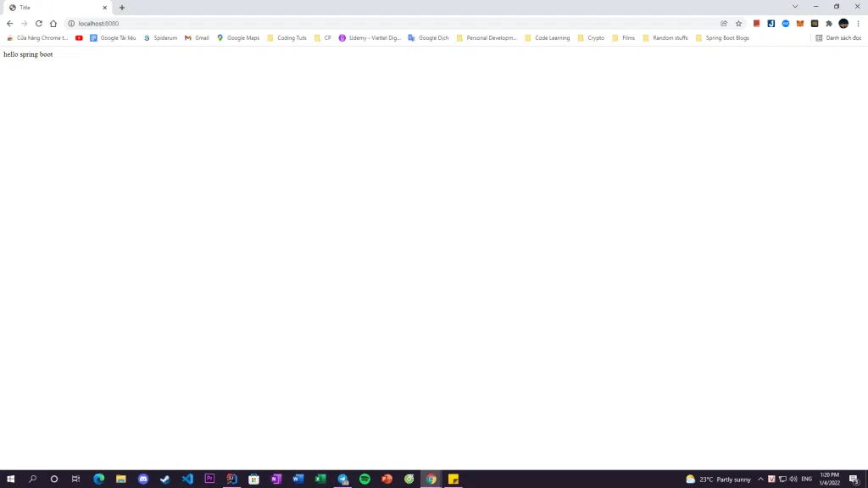The image size is (868, 488).
Task: Open Chrome's three-dot menu
Action: point(858,23)
